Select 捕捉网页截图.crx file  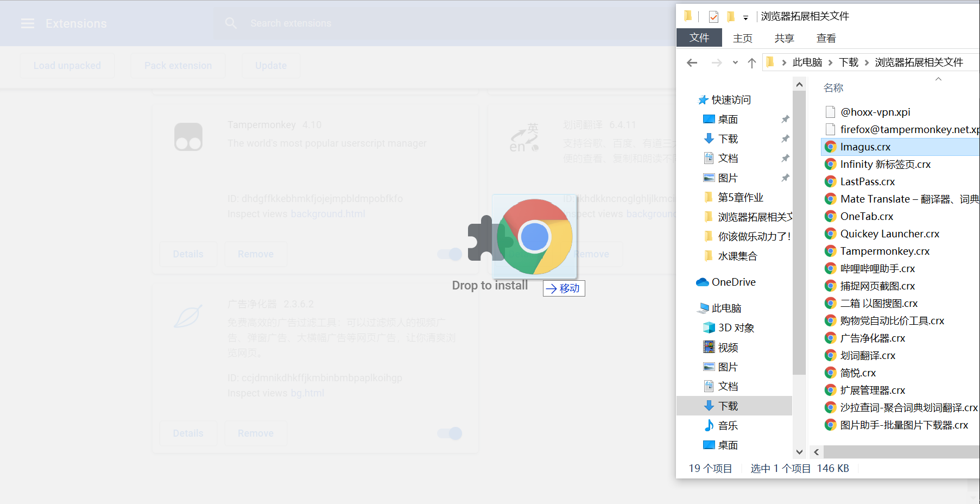click(x=877, y=286)
